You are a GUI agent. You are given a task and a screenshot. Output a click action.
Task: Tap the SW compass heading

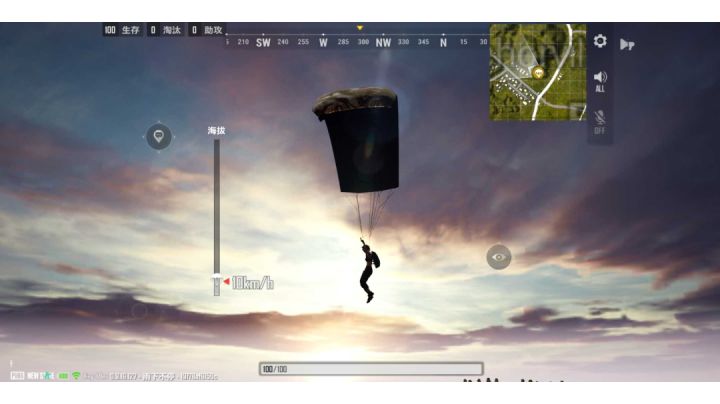click(263, 43)
